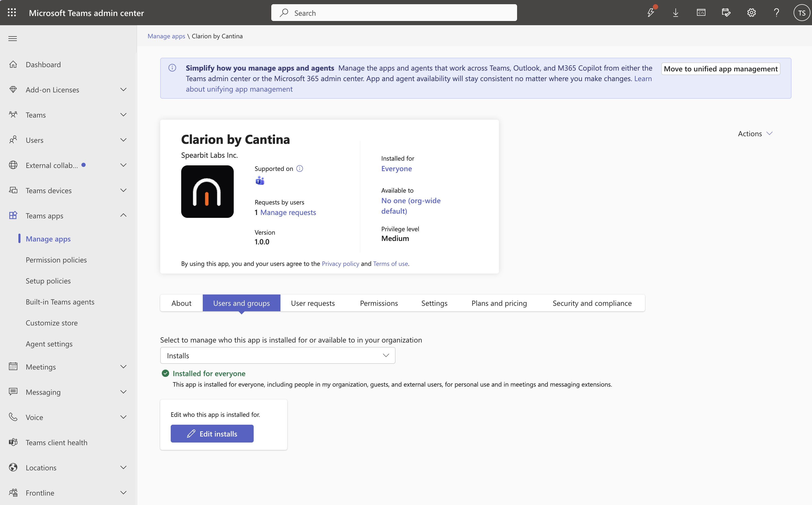812x505 pixels.
Task: Open Built-in Teams agents page
Action: click(60, 302)
